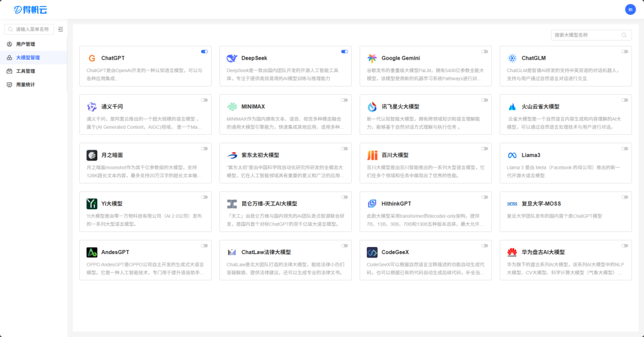Click the DeepSeek whale logo icon
644x337 pixels.
(232, 58)
